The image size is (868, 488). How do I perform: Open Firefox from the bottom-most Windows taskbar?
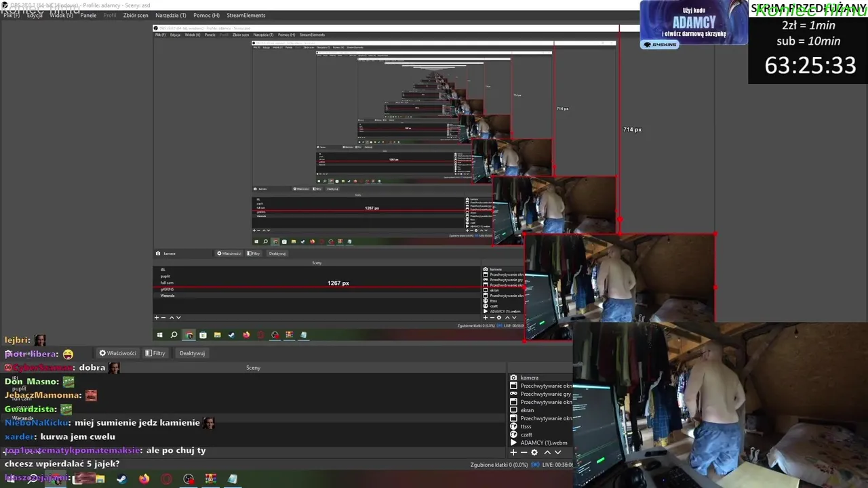point(144,479)
